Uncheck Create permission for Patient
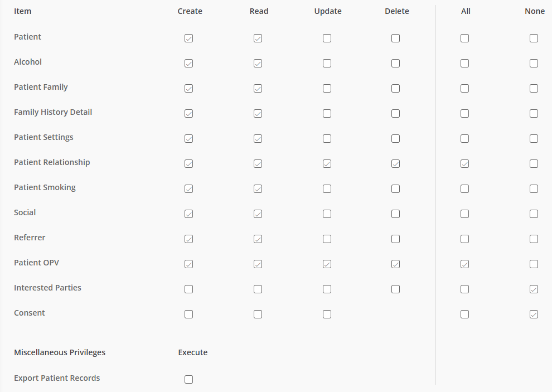Viewport: 552px width, 392px height. click(x=188, y=38)
